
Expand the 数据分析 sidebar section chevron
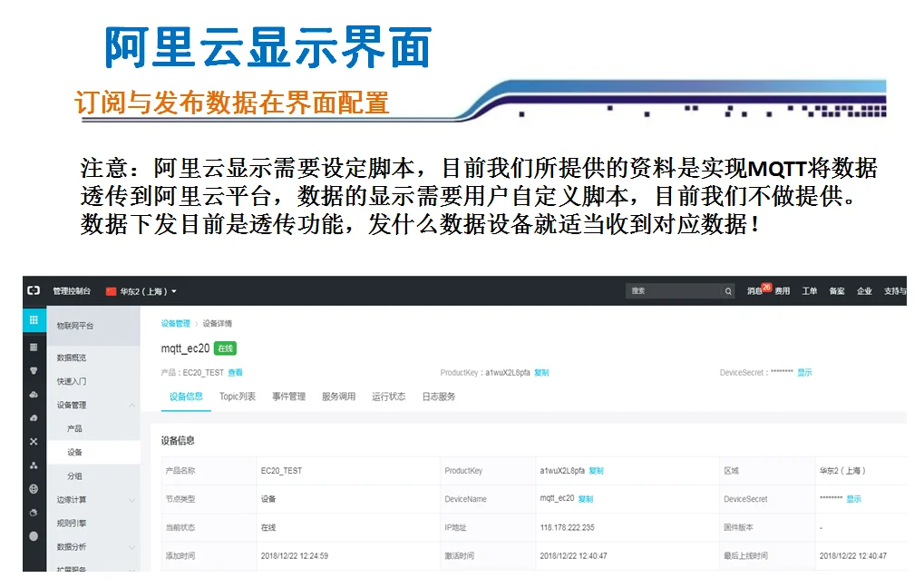coord(132,547)
